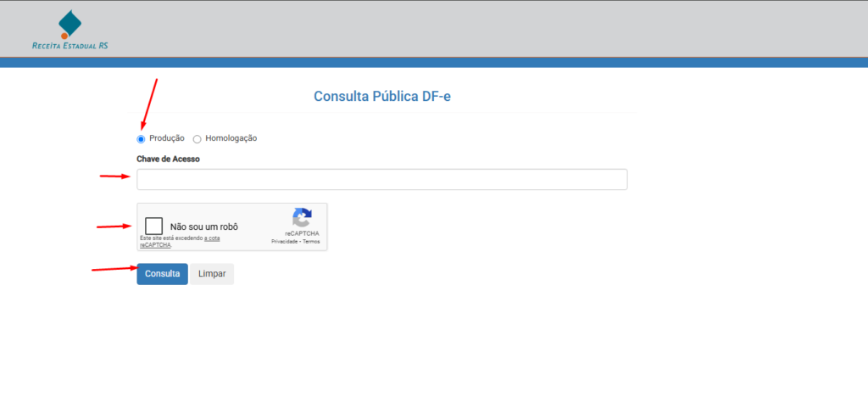Click the "Homologação" label text
Viewport: 868px width, 403px height.
[231, 138]
